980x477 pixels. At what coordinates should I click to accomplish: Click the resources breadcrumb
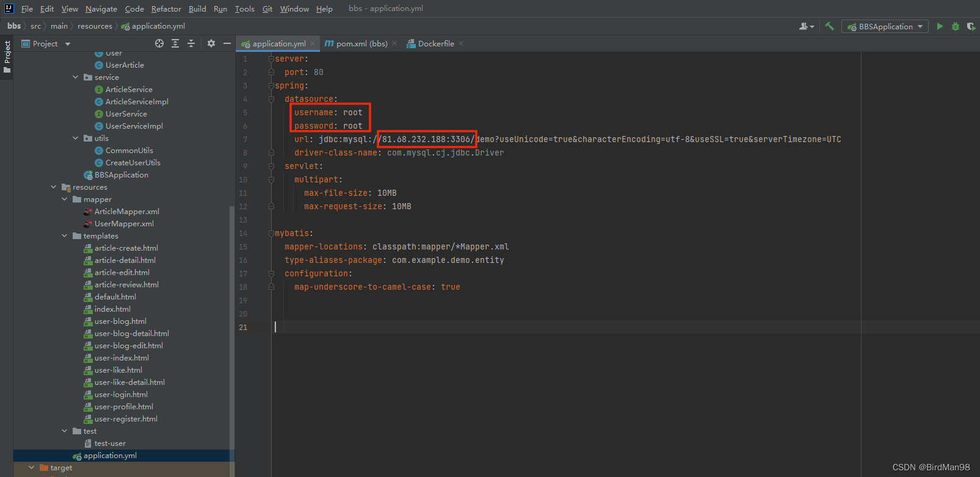pos(95,26)
